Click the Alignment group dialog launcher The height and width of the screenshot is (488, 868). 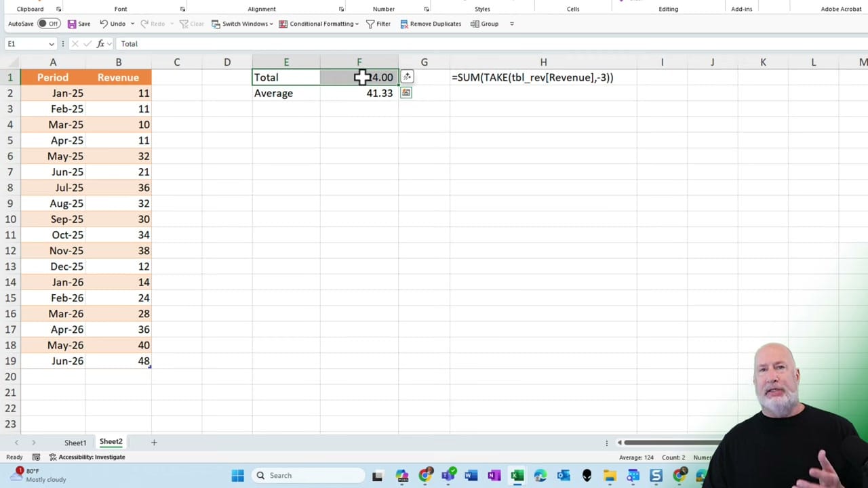coord(342,9)
